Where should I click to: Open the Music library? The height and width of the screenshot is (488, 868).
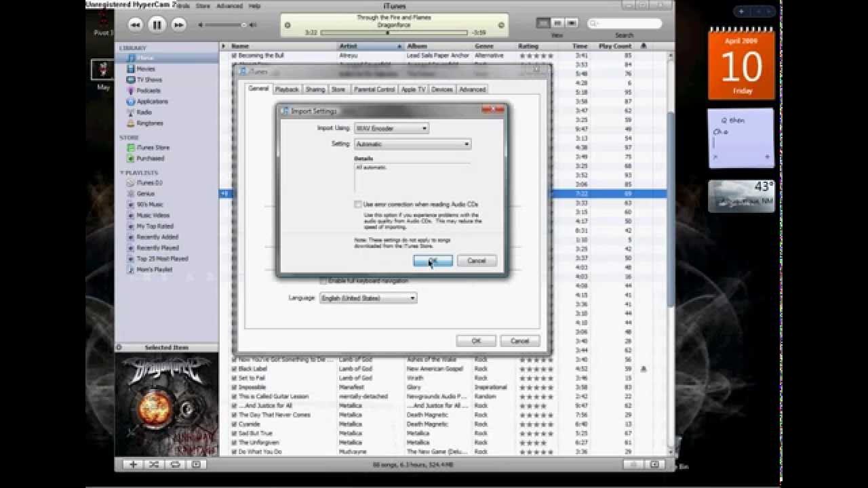click(x=167, y=58)
